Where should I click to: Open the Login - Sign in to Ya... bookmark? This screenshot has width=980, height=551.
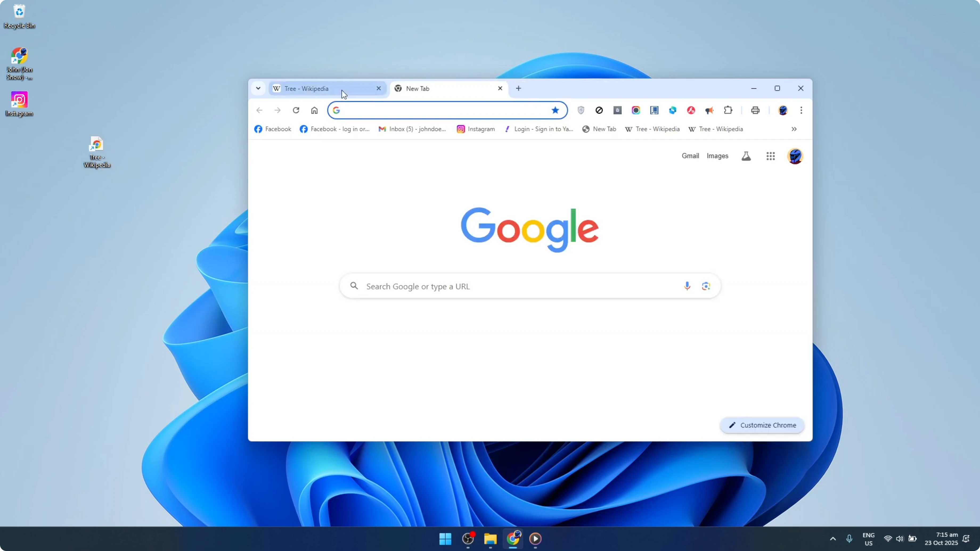pyautogui.click(x=539, y=129)
